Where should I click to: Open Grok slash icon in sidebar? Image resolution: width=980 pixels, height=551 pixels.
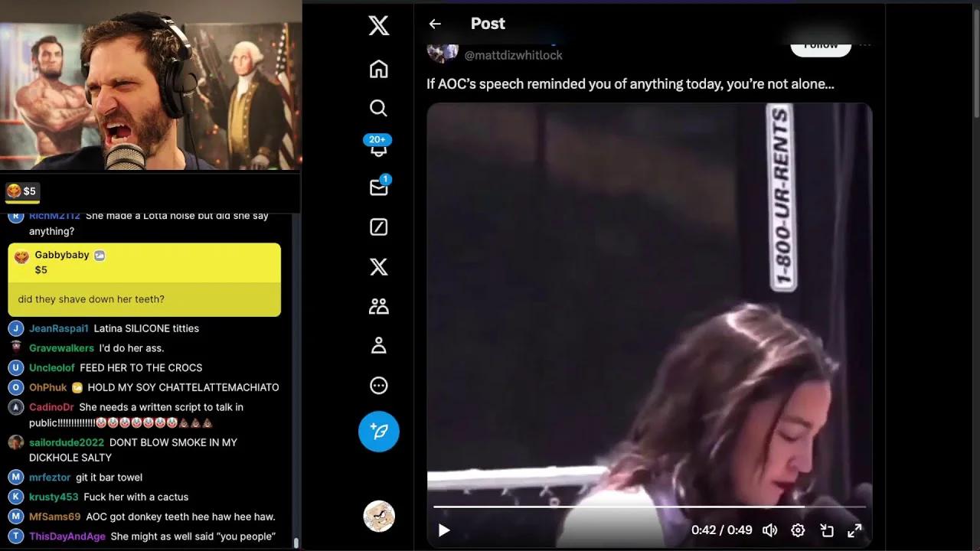click(x=379, y=227)
